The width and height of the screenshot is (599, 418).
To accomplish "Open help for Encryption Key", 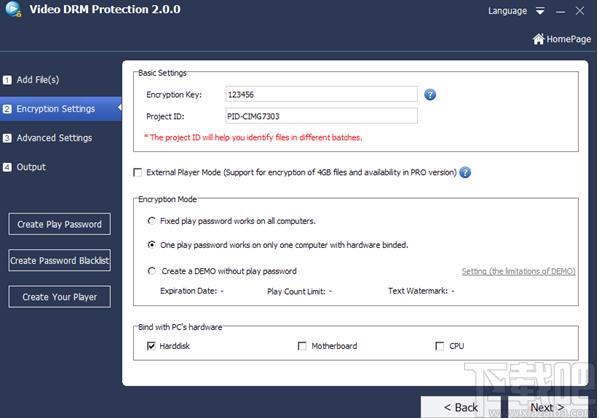I will [x=430, y=94].
